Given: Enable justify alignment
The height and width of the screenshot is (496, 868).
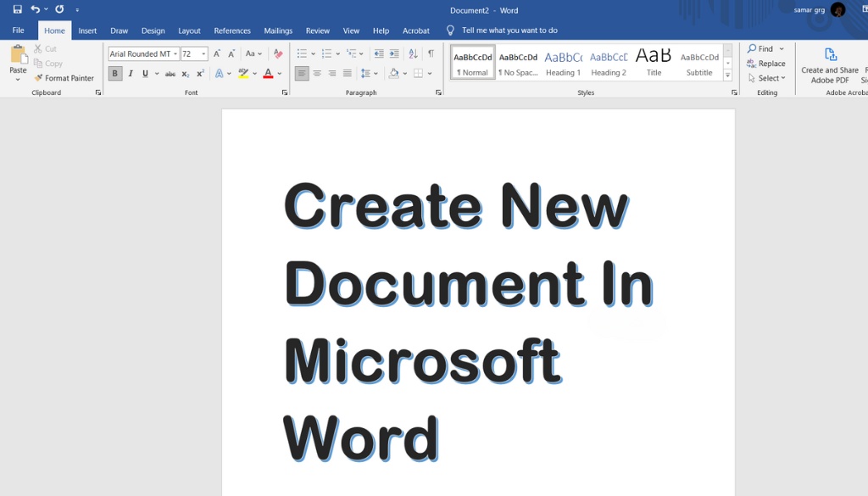Looking at the screenshot, I should [x=347, y=73].
